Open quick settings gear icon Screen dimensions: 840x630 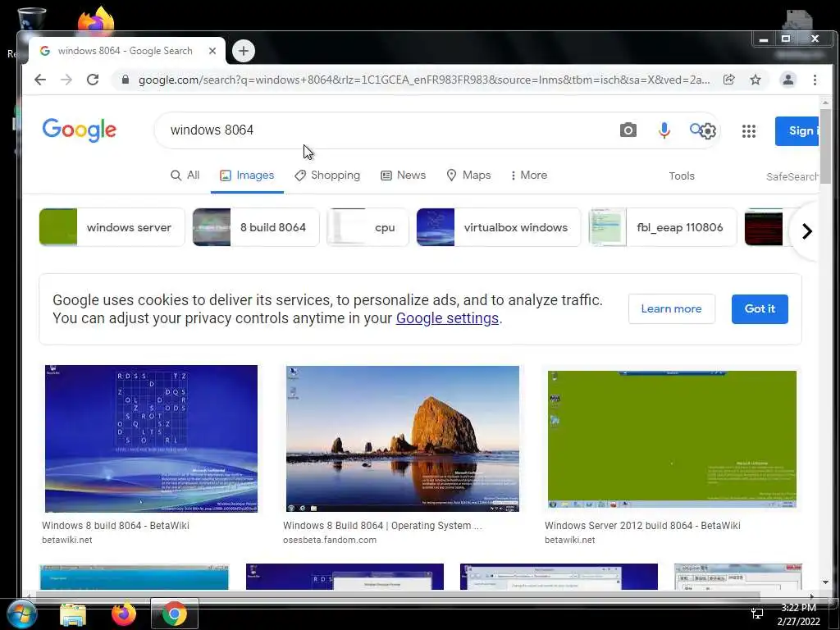[708, 130]
